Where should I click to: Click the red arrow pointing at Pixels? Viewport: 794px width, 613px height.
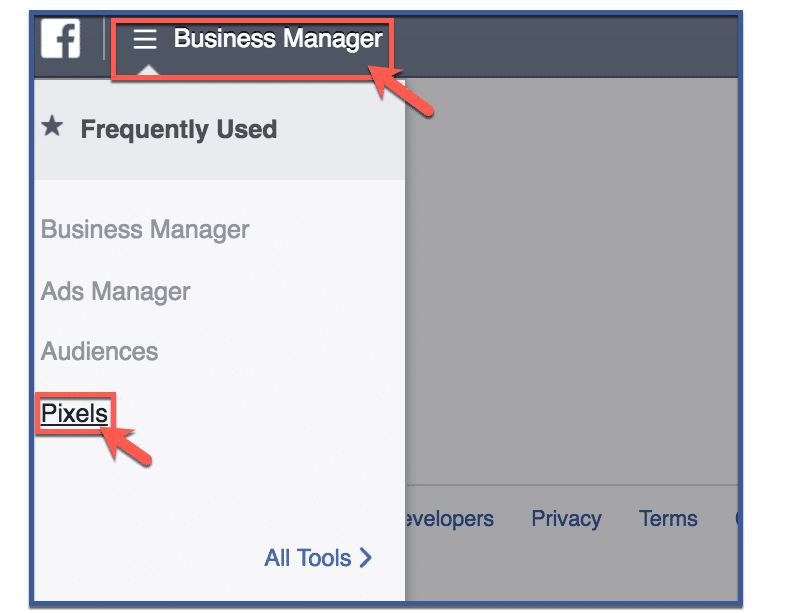click(126, 445)
